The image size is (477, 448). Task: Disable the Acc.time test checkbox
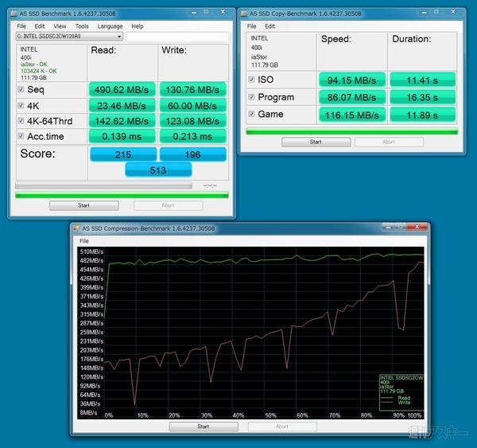[x=21, y=136]
